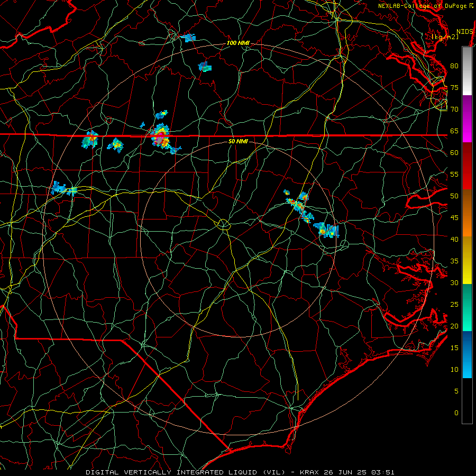Click the 65 value on the color scale
Screen dimensions: 476x476
[454, 131]
